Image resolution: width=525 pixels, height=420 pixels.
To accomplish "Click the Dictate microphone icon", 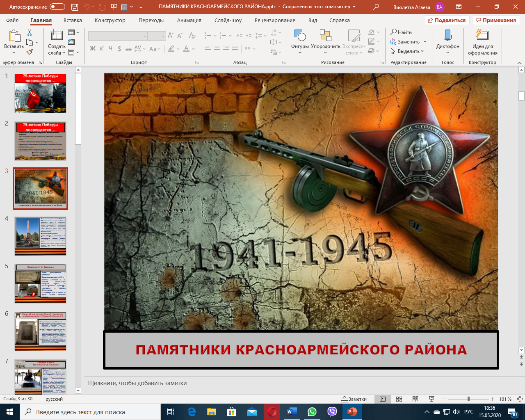I will [x=447, y=36].
